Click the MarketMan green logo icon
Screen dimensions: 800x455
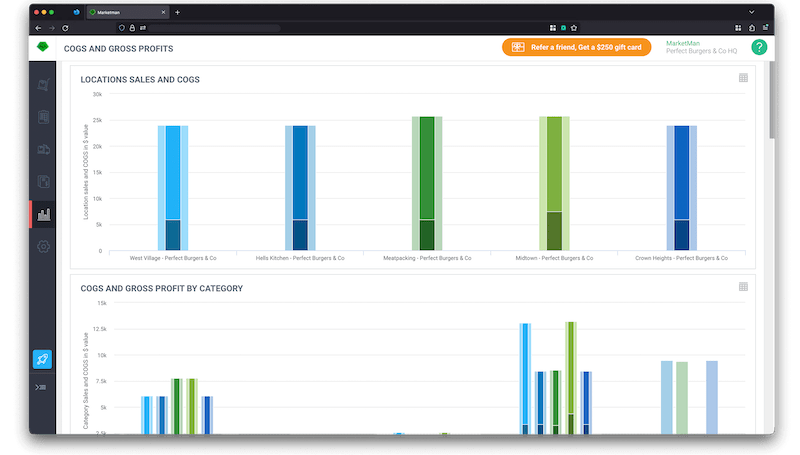(43, 47)
